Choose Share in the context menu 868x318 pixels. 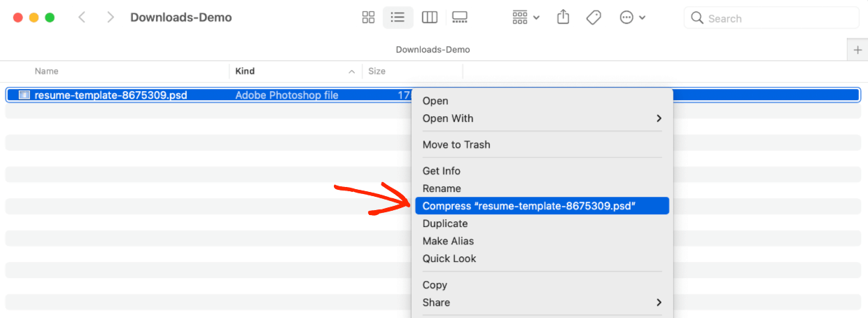[x=542, y=303]
